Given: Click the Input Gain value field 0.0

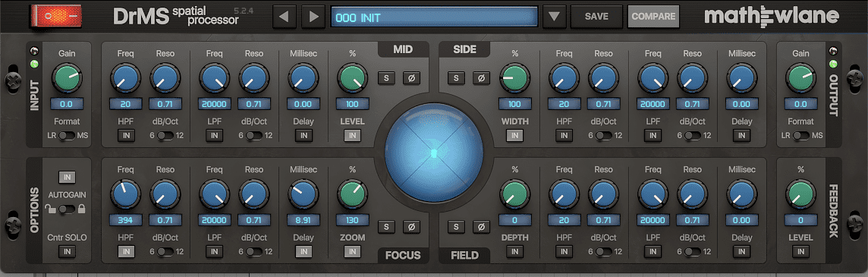Looking at the screenshot, I should click(67, 104).
